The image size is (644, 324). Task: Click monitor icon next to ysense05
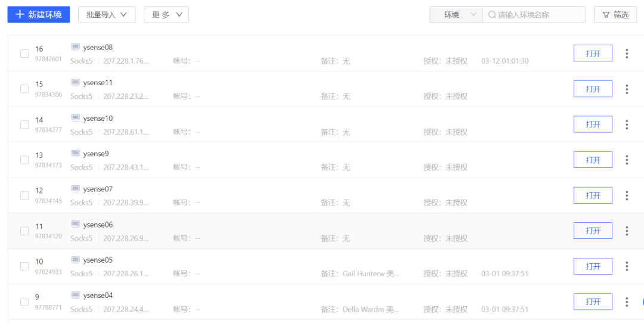[76, 260]
